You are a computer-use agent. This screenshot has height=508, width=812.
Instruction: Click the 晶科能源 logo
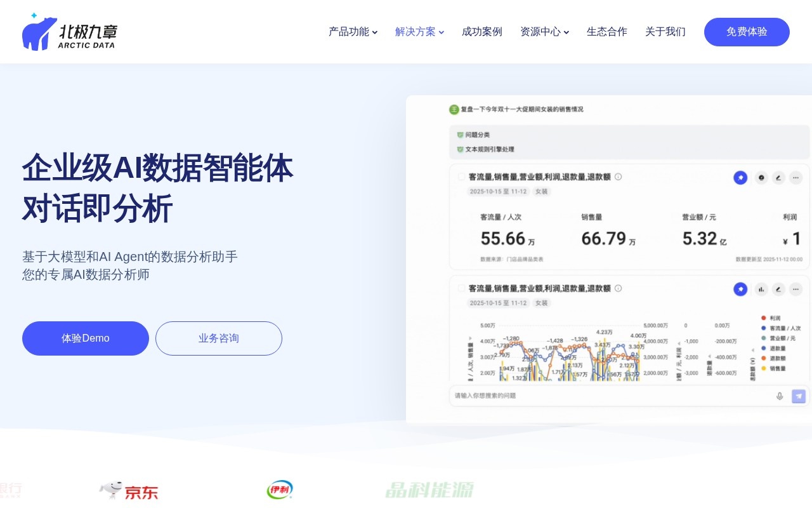tap(429, 490)
